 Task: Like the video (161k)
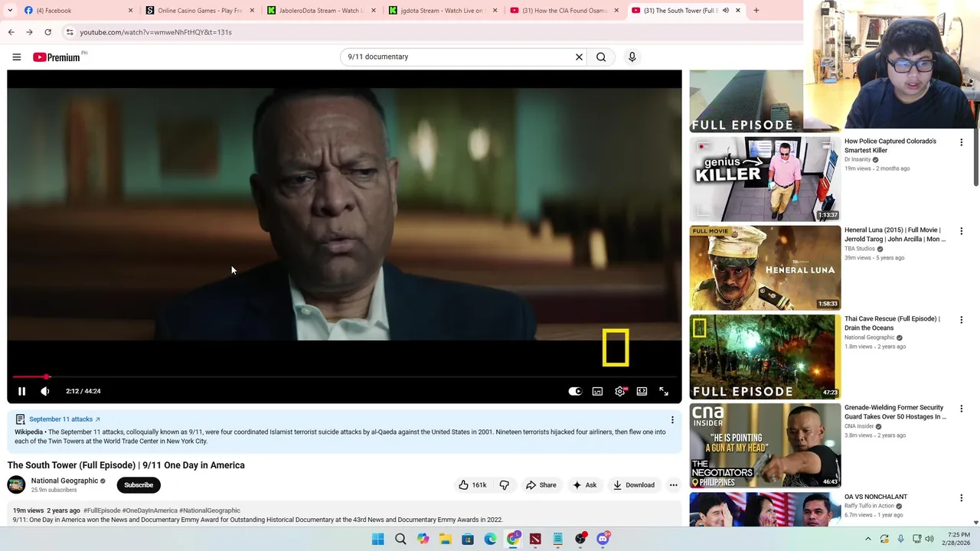point(472,485)
